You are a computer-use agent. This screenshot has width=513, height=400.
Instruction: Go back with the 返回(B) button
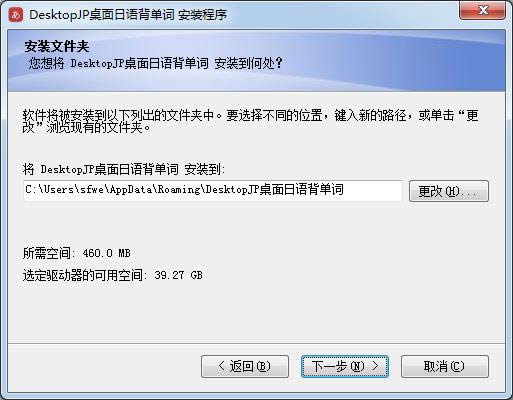pos(245,366)
